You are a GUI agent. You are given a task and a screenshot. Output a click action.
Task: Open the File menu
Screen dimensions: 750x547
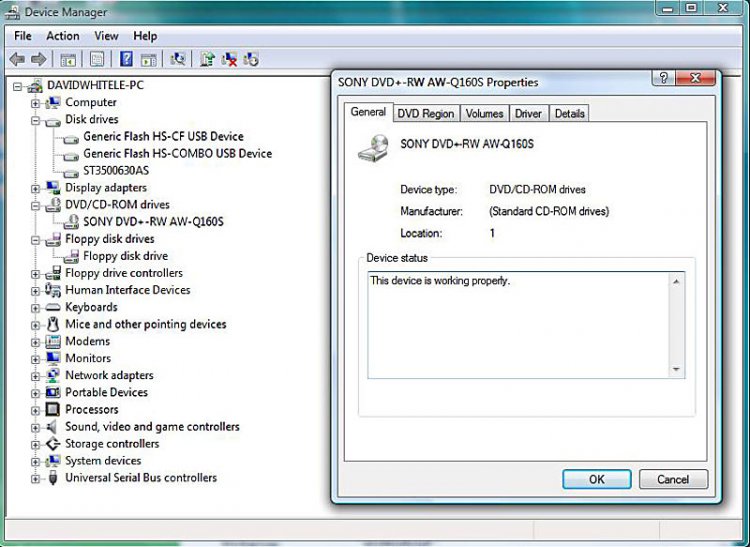click(22, 36)
